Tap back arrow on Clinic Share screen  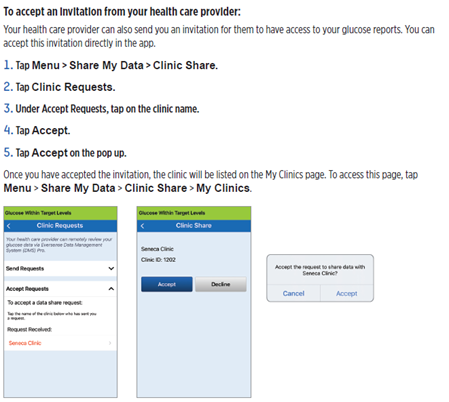pyautogui.click(x=142, y=226)
